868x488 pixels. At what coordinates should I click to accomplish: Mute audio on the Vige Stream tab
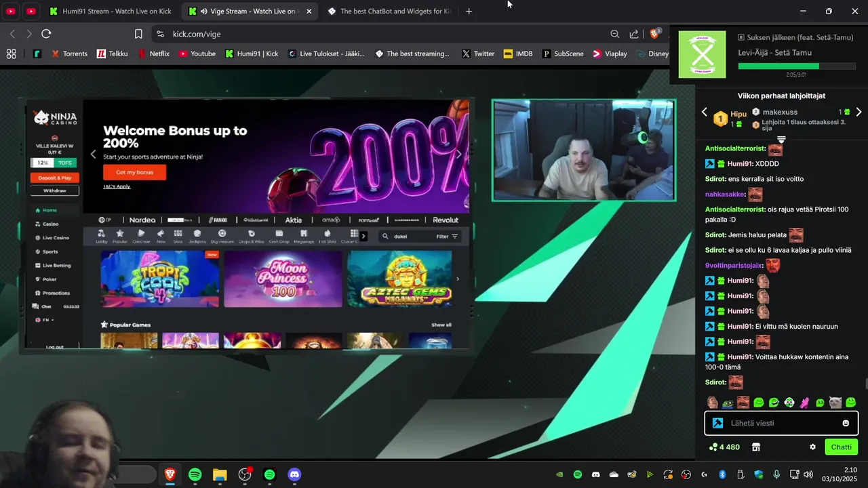point(204,11)
